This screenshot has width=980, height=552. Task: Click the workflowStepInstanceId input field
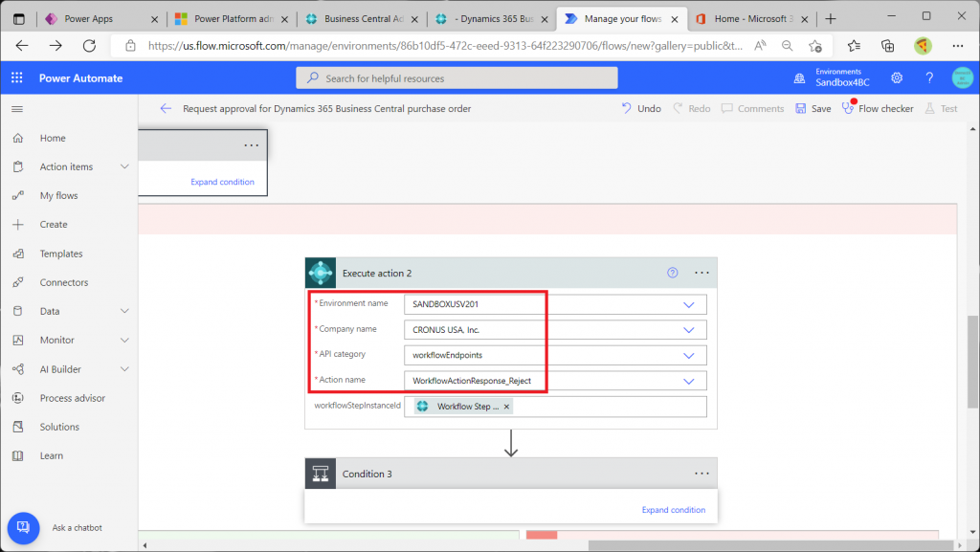pos(555,407)
